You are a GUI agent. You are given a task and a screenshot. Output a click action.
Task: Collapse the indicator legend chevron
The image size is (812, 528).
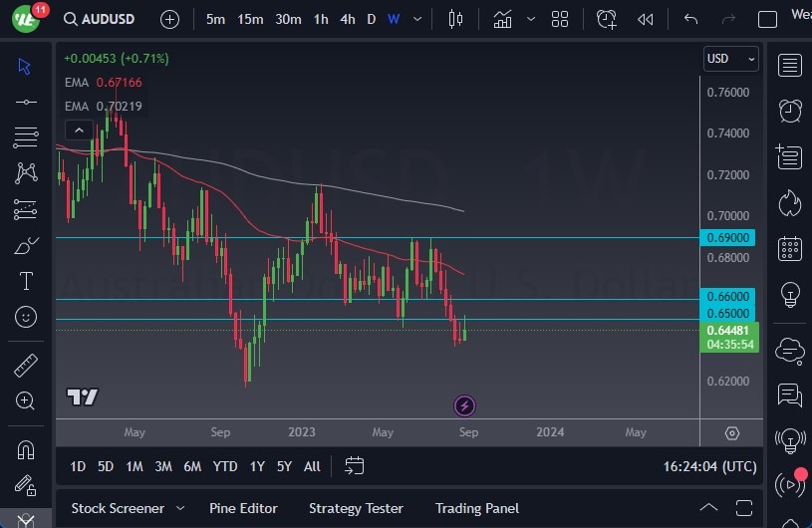pos(78,130)
